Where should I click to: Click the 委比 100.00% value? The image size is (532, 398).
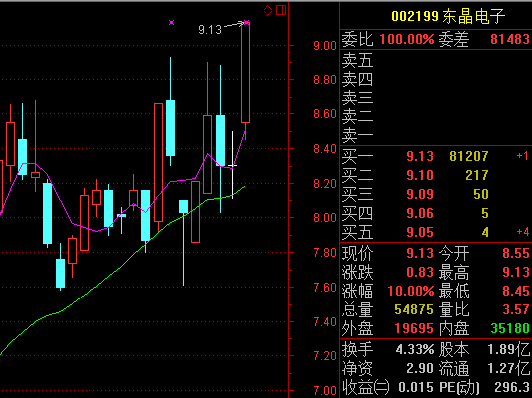coord(407,39)
